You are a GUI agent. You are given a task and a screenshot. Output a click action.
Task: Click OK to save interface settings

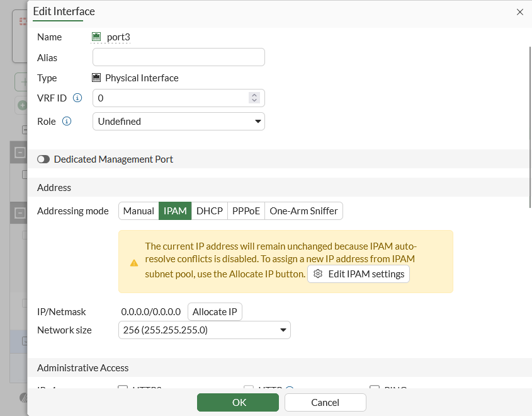click(237, 402)
